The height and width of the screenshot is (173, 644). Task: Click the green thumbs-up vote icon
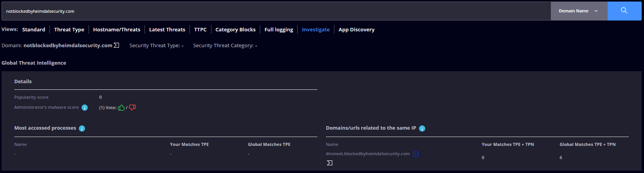121,108
